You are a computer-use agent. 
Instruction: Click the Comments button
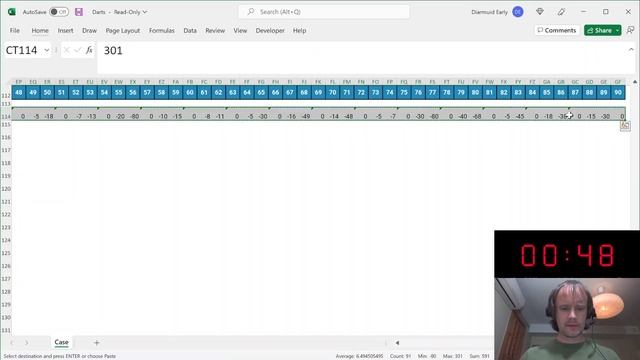tap(557, 30)
